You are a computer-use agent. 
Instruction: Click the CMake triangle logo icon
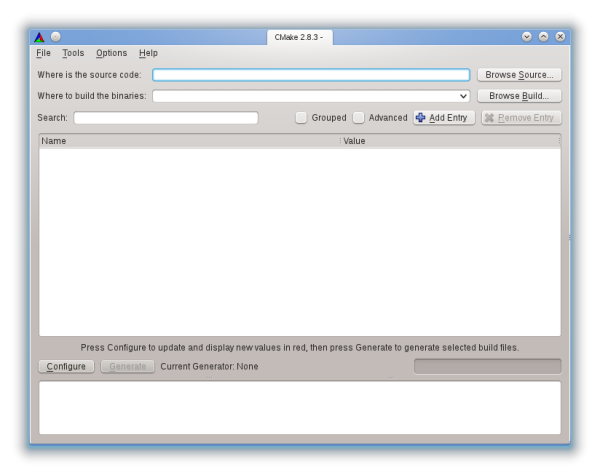click(x=39, y=37)
